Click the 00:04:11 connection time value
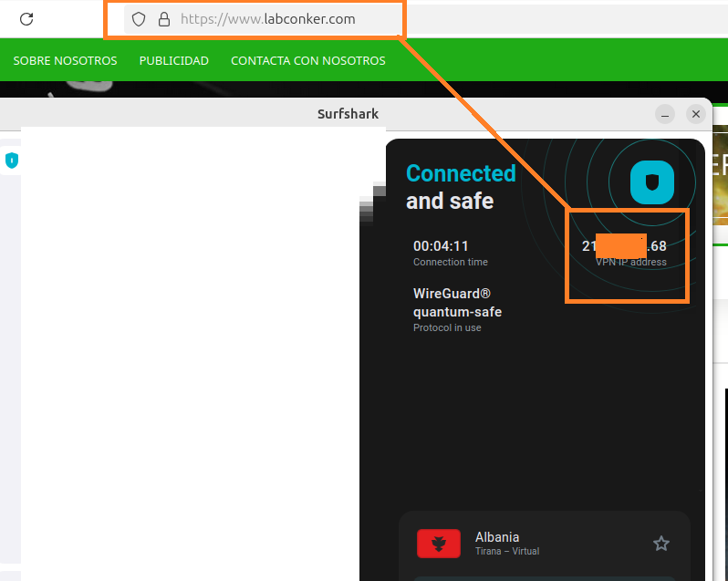Screen dimensions: 728x581 [x=441, y=246]
